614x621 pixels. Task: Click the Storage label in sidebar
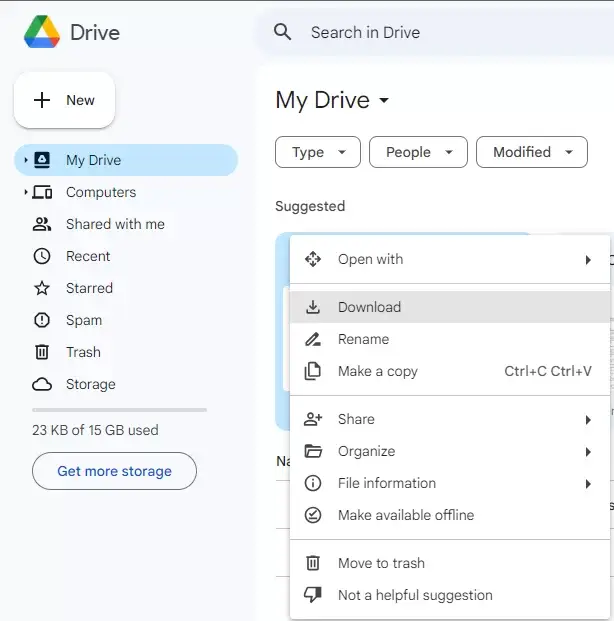point(91,384)
